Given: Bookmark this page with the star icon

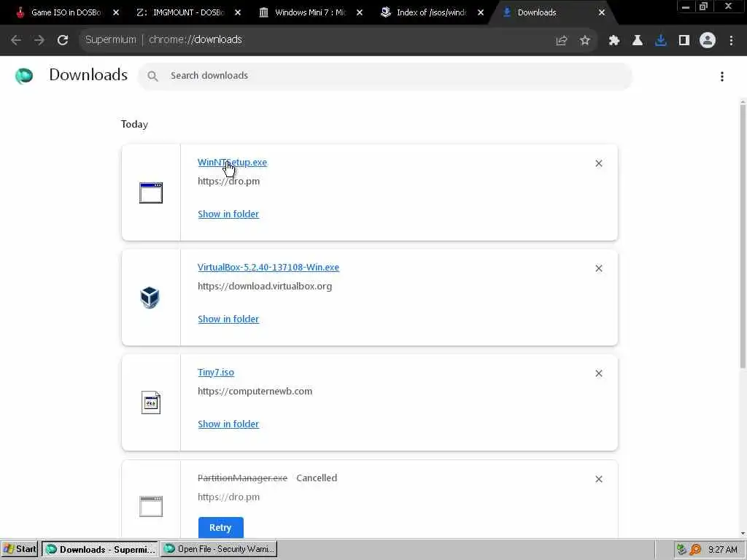Looking at the screenshot, I should coord(585,41).
